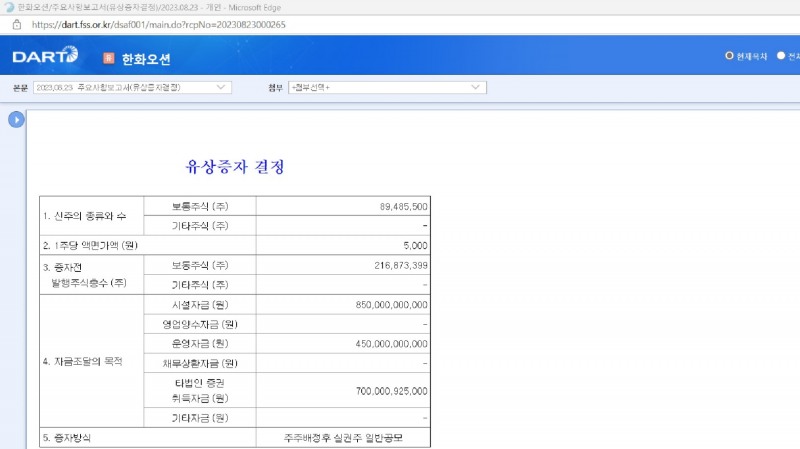Screen dimensions: 800x449
Task: Click the 유상증자 결정 title
Action: 235,166
